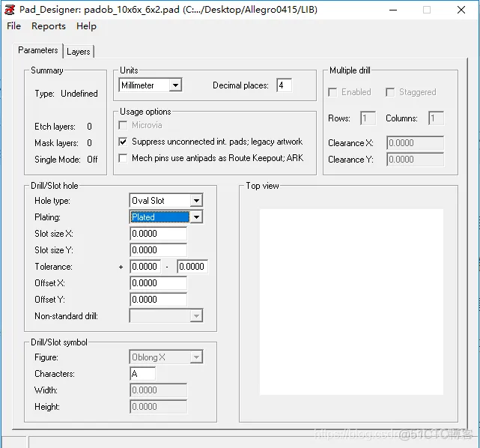Click the Top view preview area
This screenshot has width=480, height=448.
tap(351, 302)
